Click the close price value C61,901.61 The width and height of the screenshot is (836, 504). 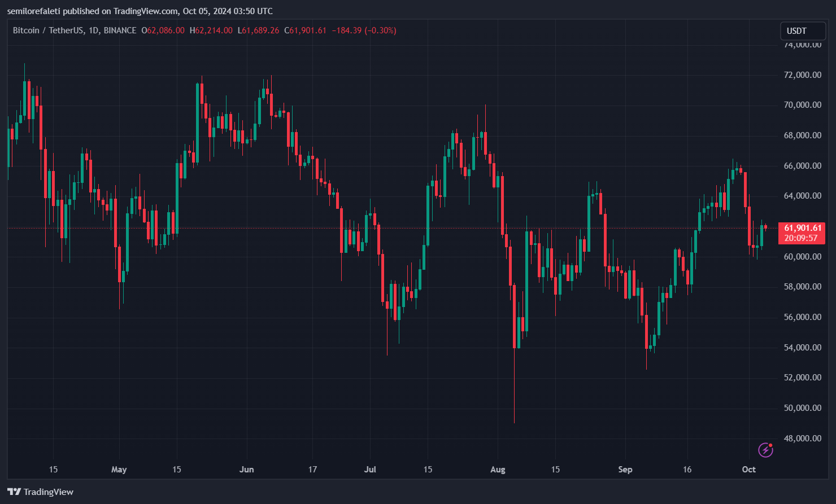pyautogui.click(x=305, y=30)
